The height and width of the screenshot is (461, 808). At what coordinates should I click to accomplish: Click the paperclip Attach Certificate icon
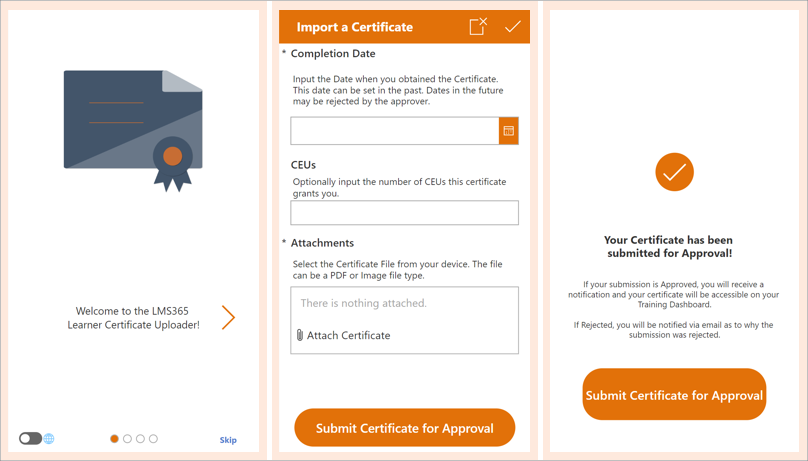point(300,336)
